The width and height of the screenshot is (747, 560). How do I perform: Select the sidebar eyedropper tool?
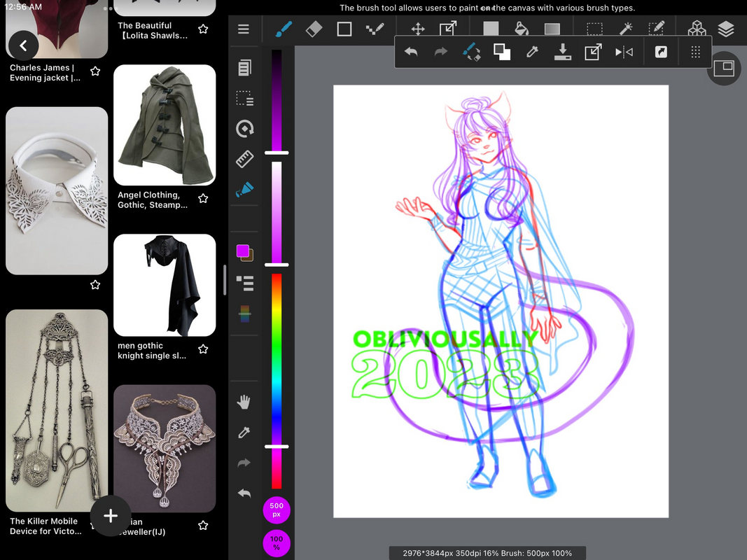[244, 432]
